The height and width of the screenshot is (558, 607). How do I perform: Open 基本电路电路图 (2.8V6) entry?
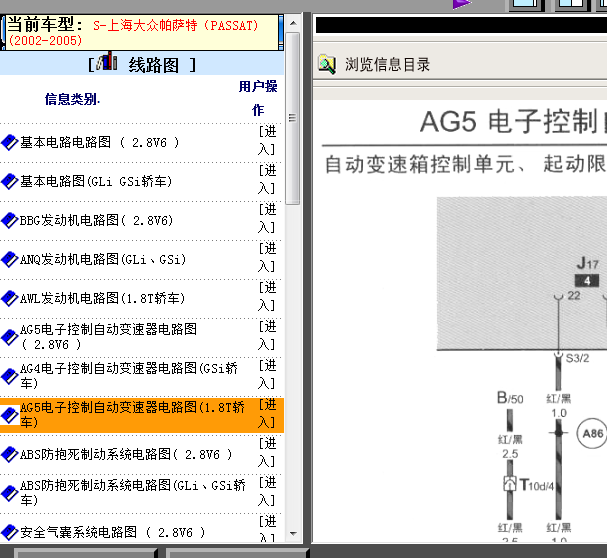99,143
